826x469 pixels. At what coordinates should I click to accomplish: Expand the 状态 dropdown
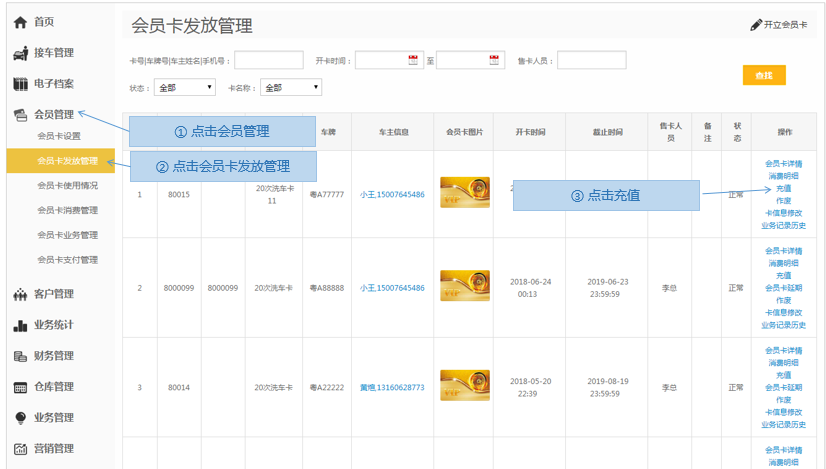point(184,88)
